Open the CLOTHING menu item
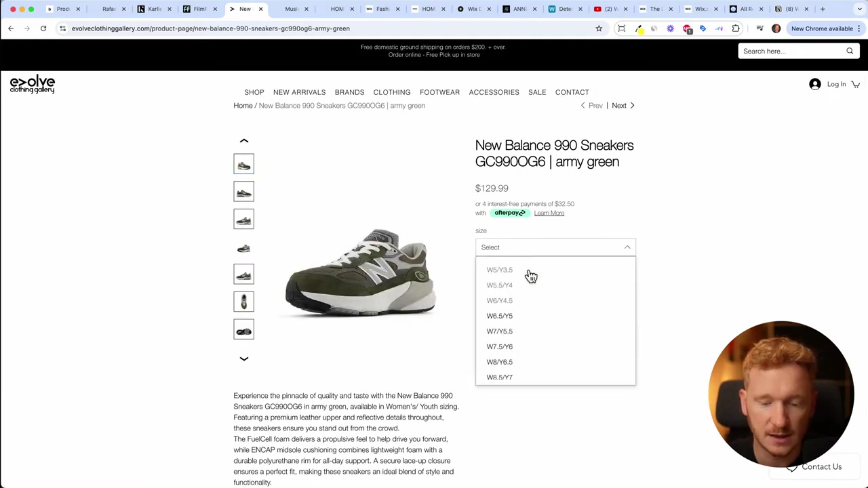Screen dimensions: 868x488 point(392,92)
